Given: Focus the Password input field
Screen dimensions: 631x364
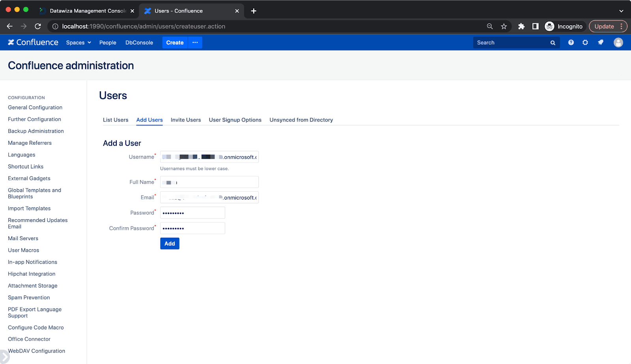Looking at the screenshot, I should (192, 213).
